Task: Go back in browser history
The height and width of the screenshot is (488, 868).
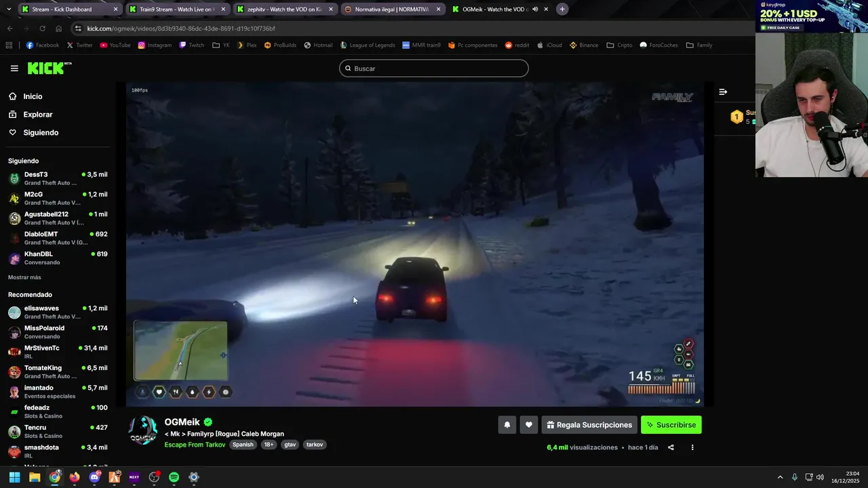Action: tap(9, 28)
